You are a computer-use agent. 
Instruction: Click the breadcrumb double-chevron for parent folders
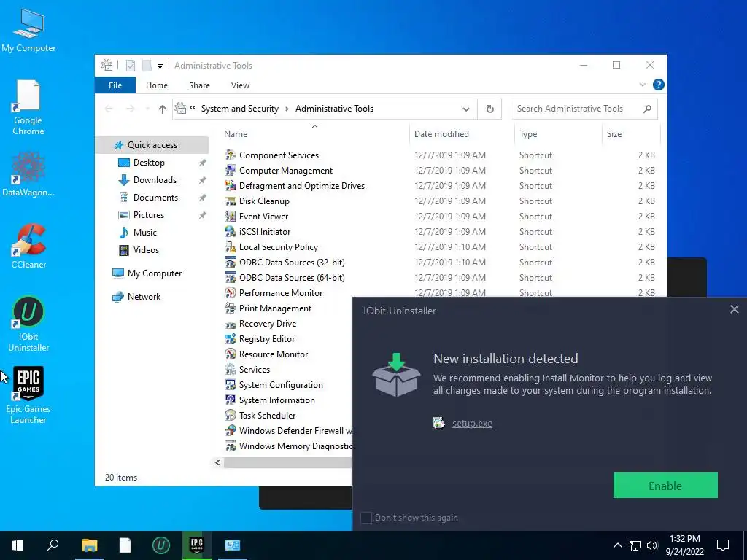(x=193, y=108)
